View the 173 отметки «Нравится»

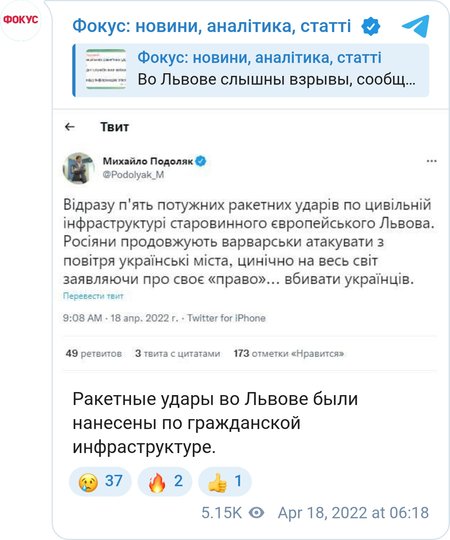click(289, 353)
